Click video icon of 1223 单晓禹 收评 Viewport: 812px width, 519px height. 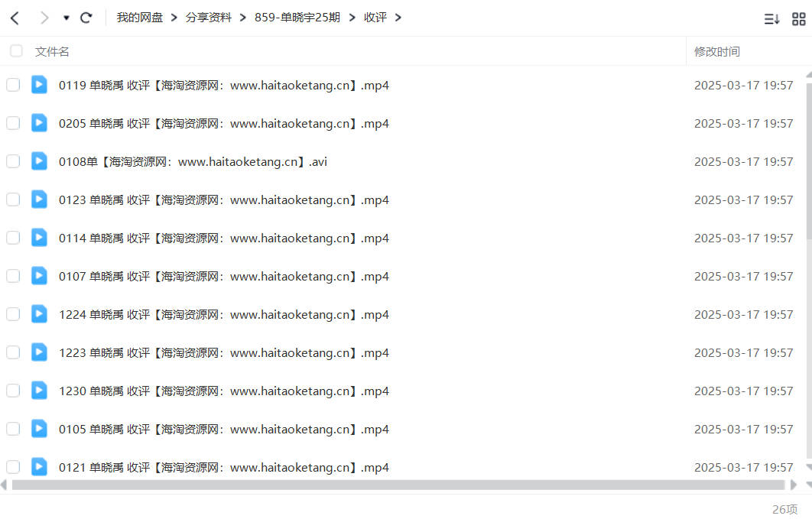pyautogui.click(x=39, y=352)
